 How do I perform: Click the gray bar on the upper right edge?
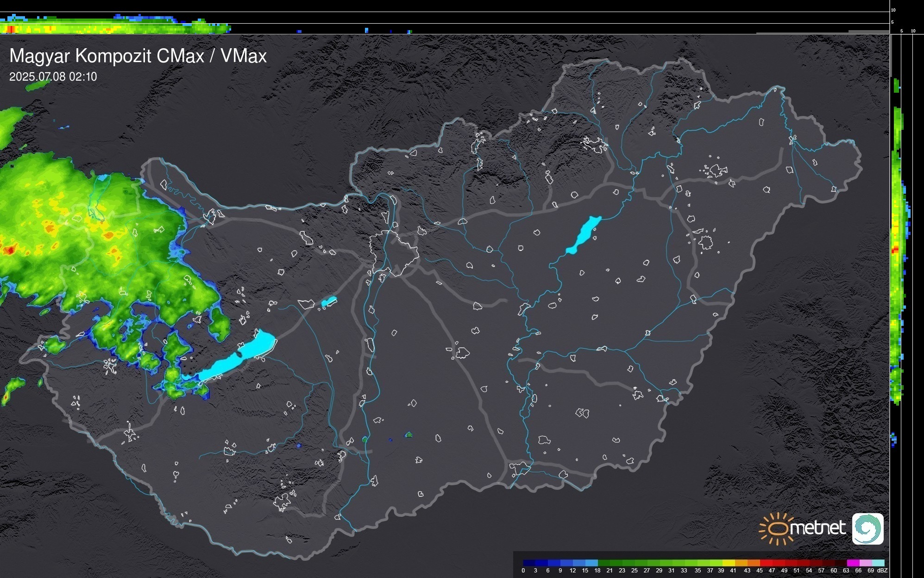pyautogui.click(x=890, y=56)
